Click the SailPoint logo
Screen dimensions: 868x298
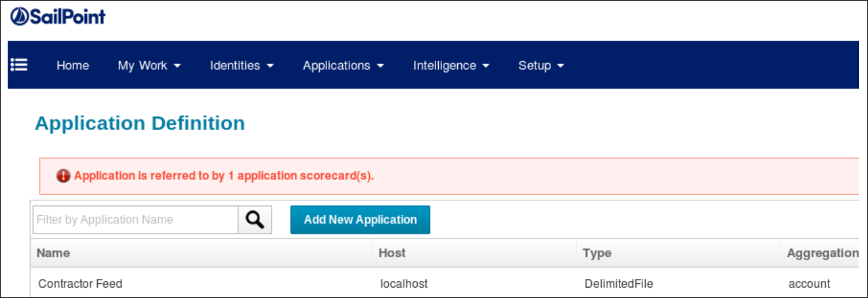(x=58, y=17)
